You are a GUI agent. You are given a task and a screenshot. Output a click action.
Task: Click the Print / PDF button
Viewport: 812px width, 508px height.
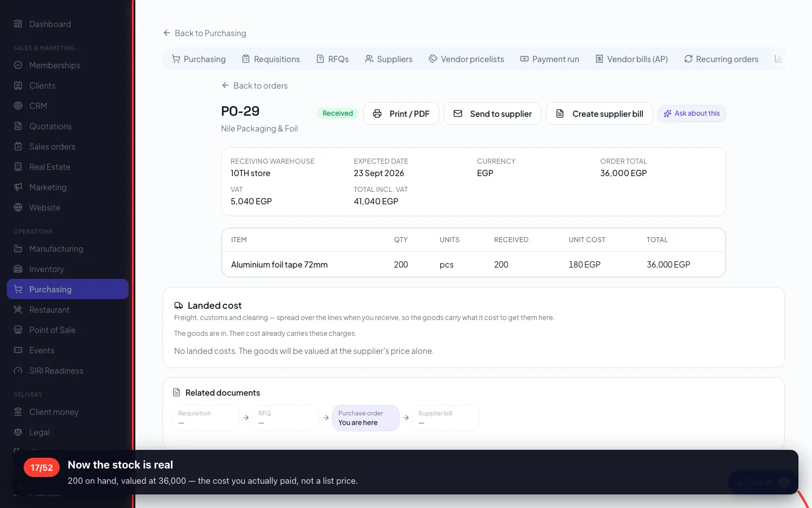pyautogui.click(x=401, y=113)
